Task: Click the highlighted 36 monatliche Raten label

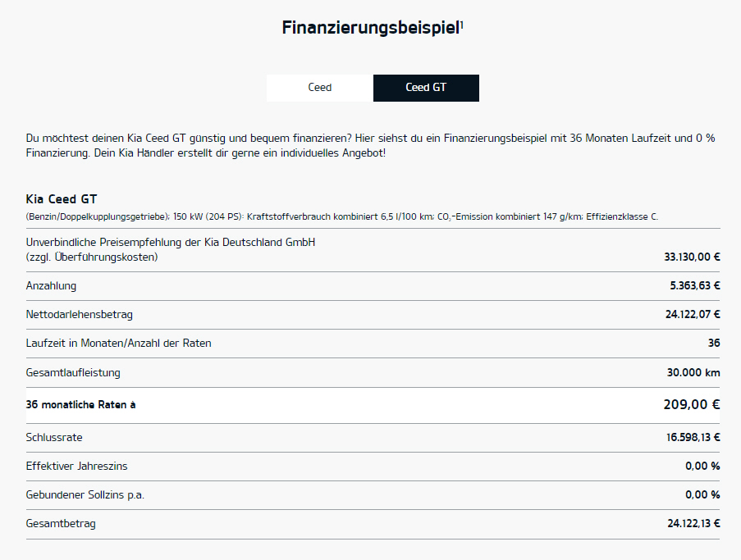Action: point(80,405)
